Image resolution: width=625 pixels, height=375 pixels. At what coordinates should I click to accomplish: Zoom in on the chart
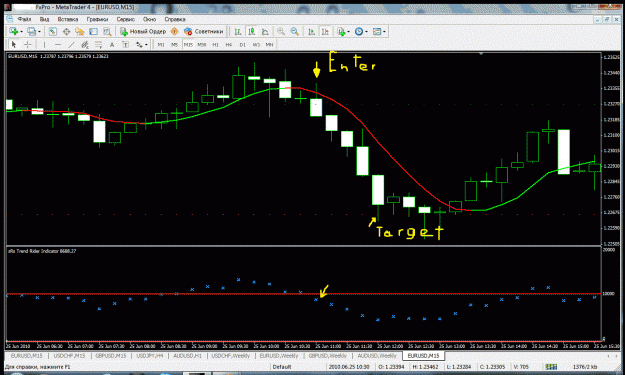[281, 31]
